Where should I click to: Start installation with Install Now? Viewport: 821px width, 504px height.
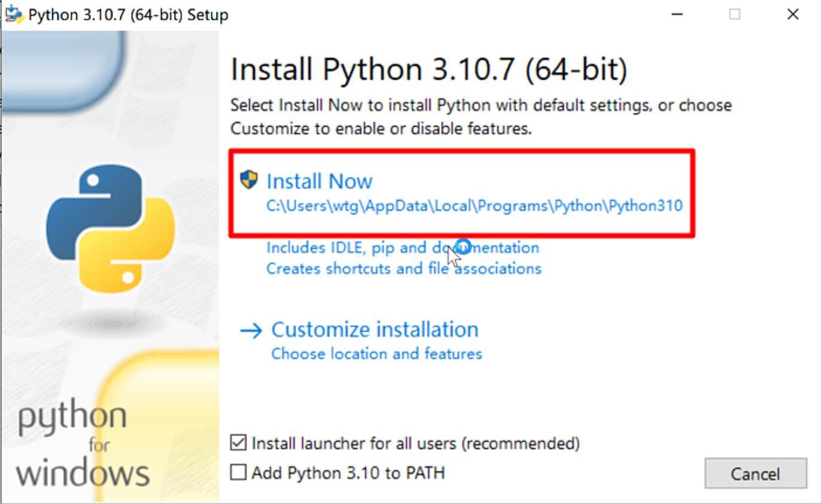[x=320, y=181]
